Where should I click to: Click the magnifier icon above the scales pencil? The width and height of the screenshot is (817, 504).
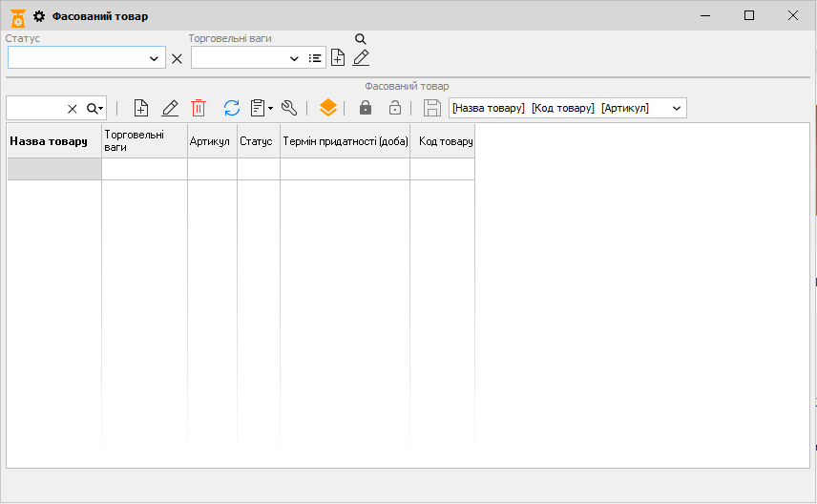point(361,39)
